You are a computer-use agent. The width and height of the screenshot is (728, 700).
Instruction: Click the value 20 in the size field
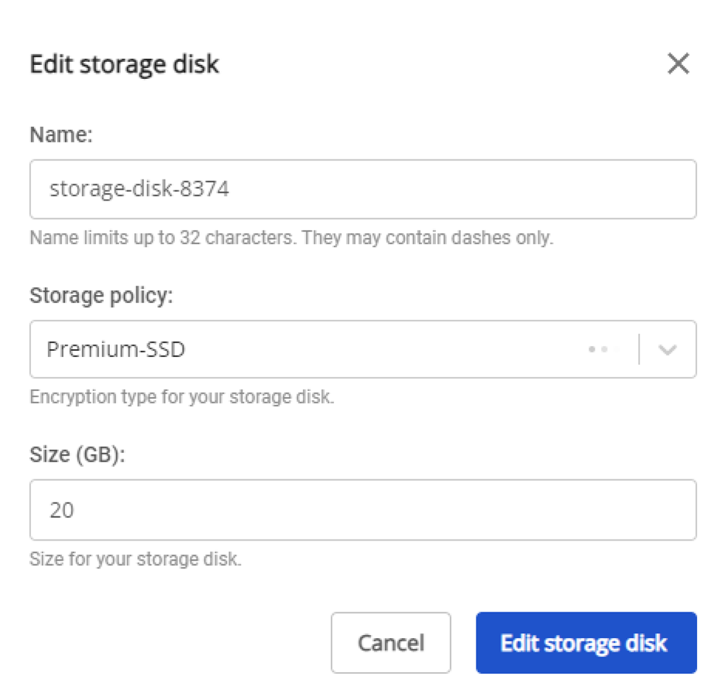62,510
